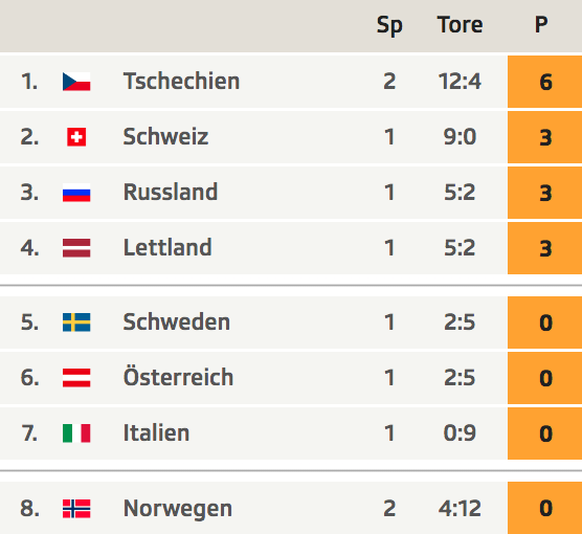Click the Austrian flag icon
Screen dimensions: 582x534
click(76, 378)
